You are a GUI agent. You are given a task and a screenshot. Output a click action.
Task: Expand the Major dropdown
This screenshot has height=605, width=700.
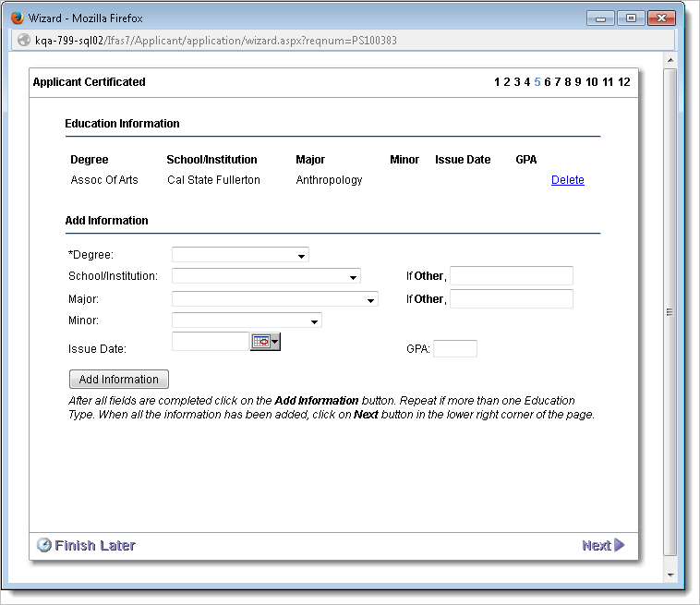pyautogui.click(x=274, y=299)
